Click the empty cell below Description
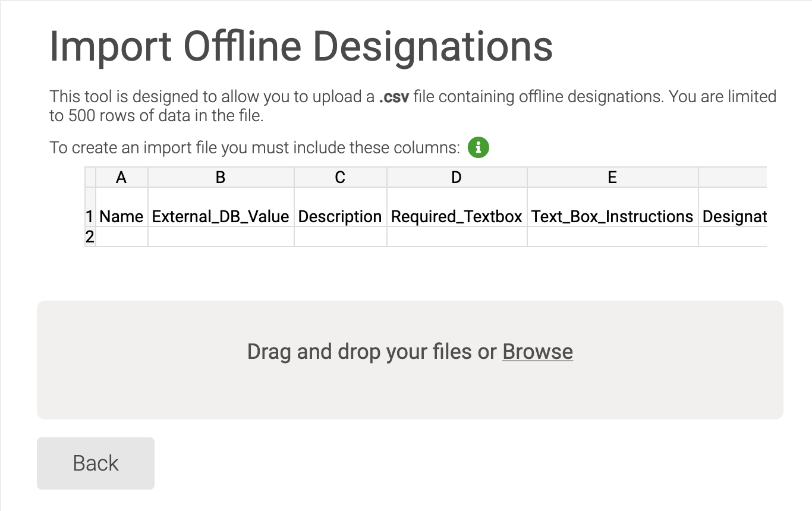The image size is (812, 511). [x=340, y=236]
